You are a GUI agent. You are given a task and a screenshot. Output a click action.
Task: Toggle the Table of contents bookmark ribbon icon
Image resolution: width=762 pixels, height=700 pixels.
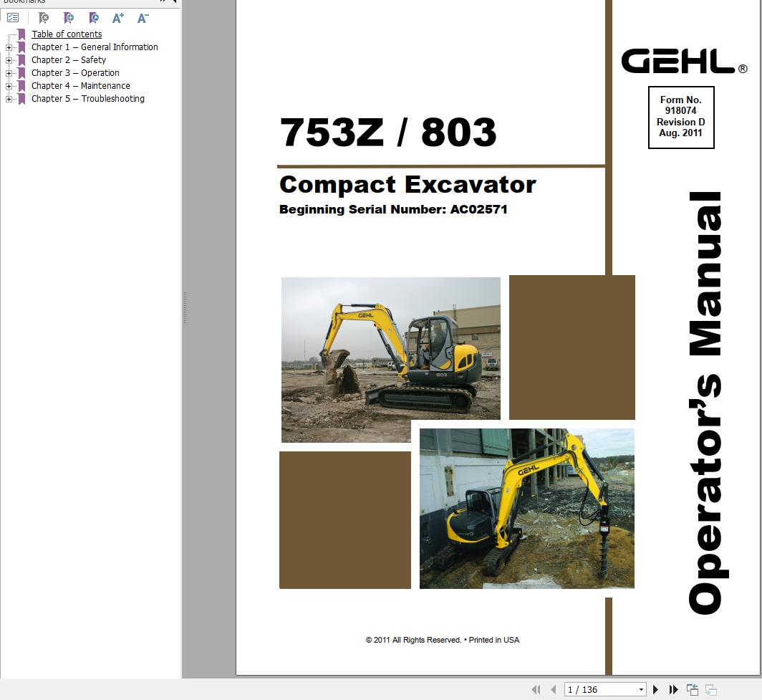tap(21, 34)
